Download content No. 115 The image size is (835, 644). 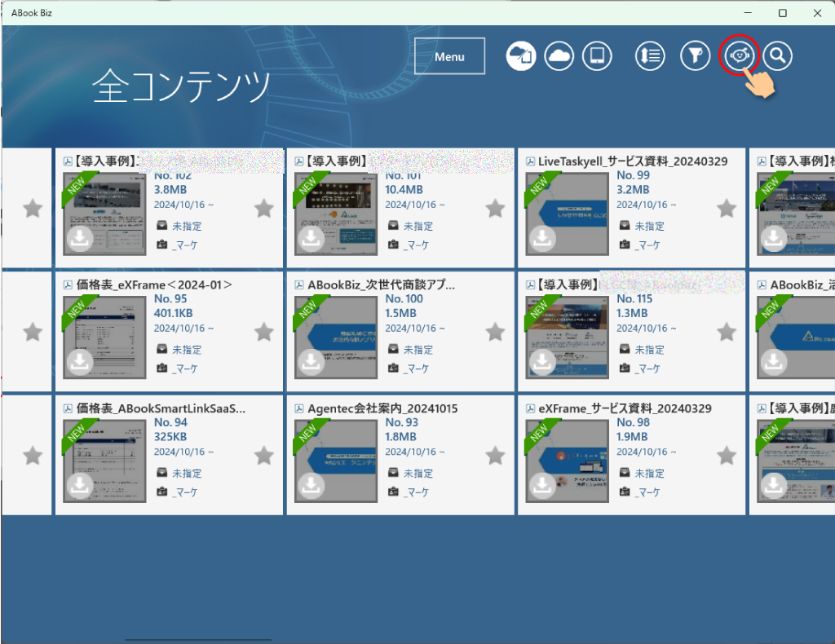(x=542, y=363)
